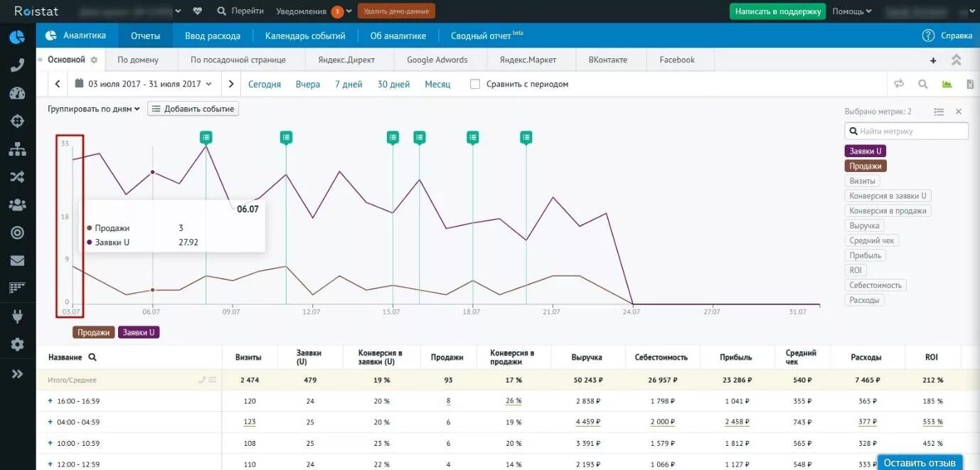Image resolution: width=980 pixels, height=470 pixels.
Task: Open the date range picker dropdown
Action: tap(143, 84)
